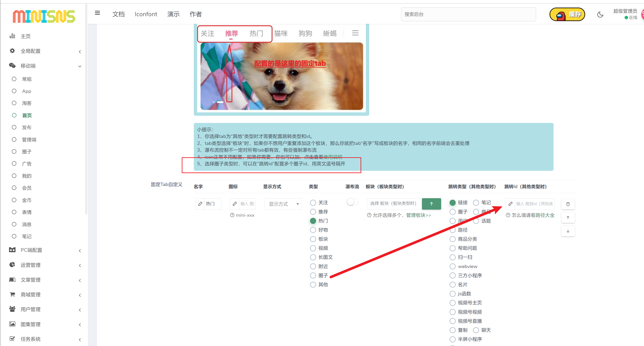Click the yellow cache button
The image size is (644, 346).
pos(567,15)
